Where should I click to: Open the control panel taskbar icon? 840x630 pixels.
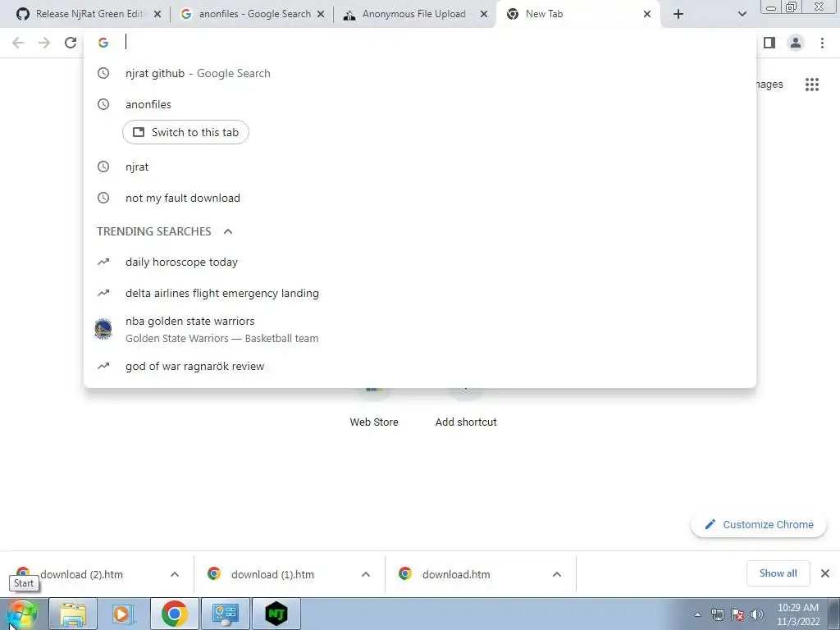pyautogui.click(x=225, y=614)
